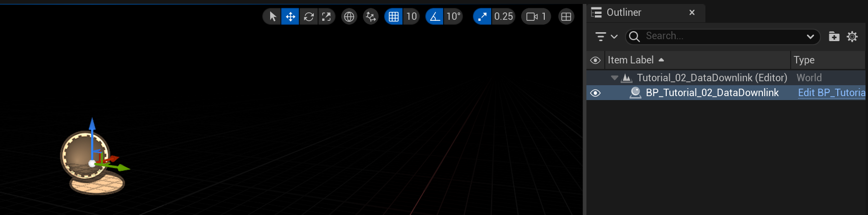This screenshot has height=215, width=868.
Task: Hide the BP_Tutorial_02_DataDownlink actor
Action: click(595, 93)
